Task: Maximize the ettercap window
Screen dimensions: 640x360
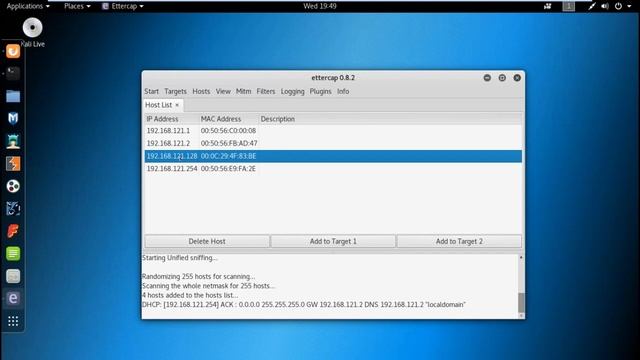Action: tap(502, 78)
